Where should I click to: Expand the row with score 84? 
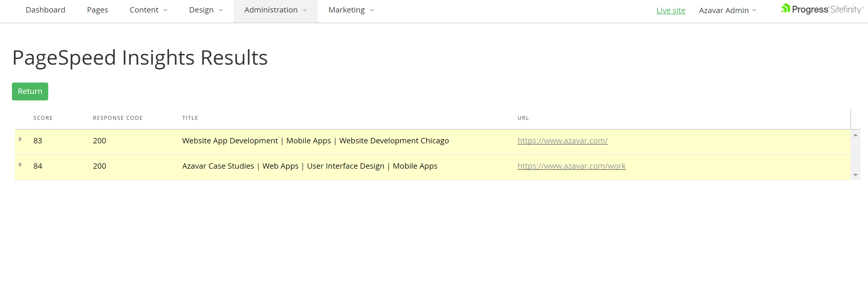click(x=20, y=165)
